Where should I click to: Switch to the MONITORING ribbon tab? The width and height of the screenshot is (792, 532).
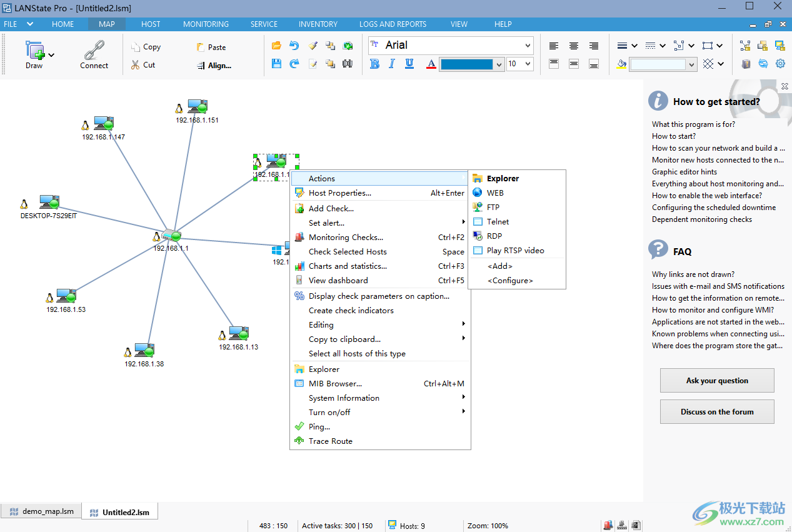point(206,24)
